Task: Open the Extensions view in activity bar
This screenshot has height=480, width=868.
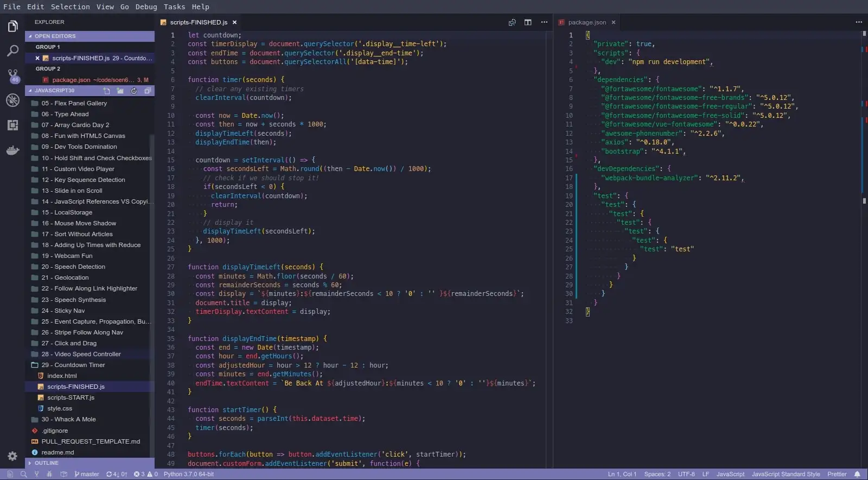Action: tap(12, 125)
